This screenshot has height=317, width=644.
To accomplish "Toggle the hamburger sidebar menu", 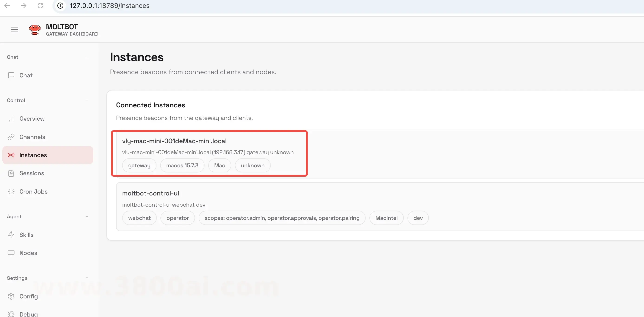I will pyautogui.click(x=14, y=30).
